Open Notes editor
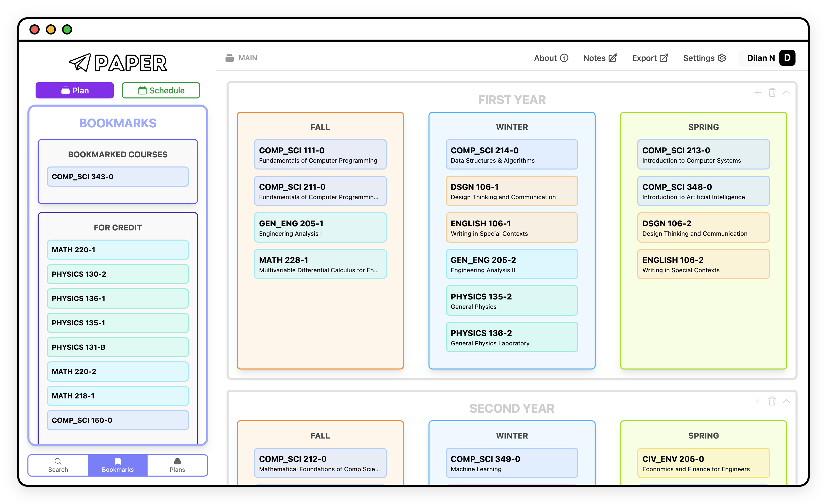 point(600,58)
